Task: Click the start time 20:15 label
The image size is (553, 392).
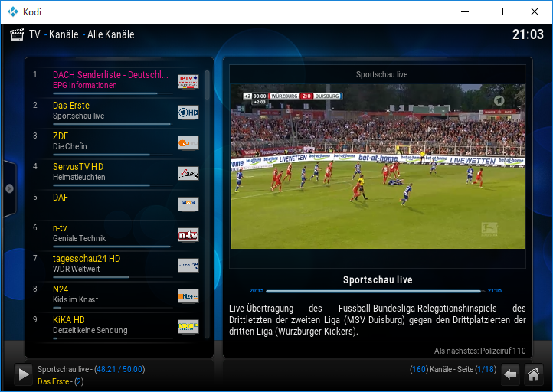Action: pyautogui.click(x=257, y=291)
